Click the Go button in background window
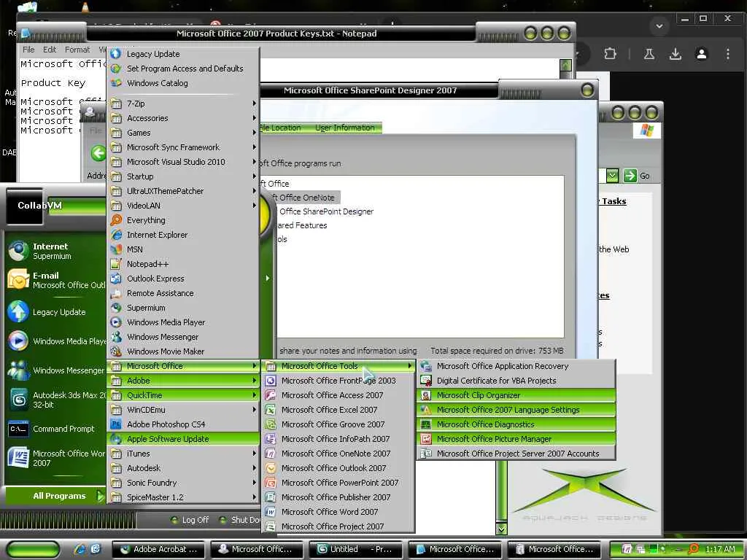This screenshot has width=747, height=560. [x=637, y=176]
